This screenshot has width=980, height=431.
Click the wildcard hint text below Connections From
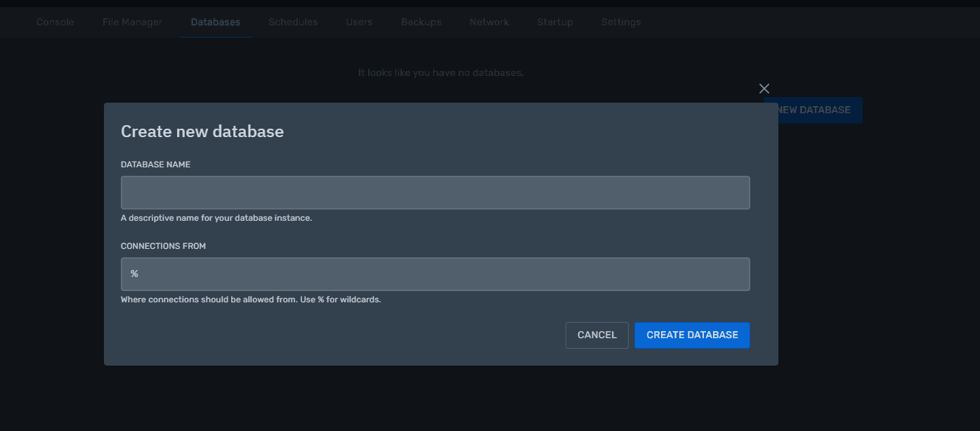coord(250,300)
